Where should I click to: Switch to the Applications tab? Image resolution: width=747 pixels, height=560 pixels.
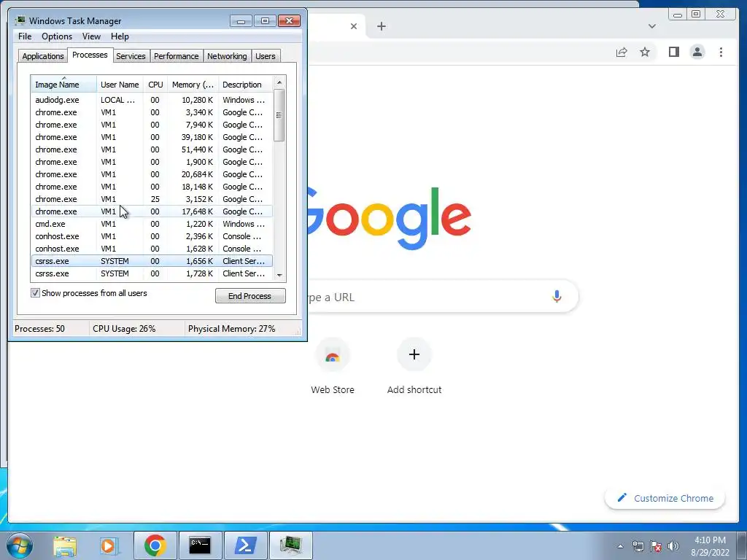tap(43, 56)
